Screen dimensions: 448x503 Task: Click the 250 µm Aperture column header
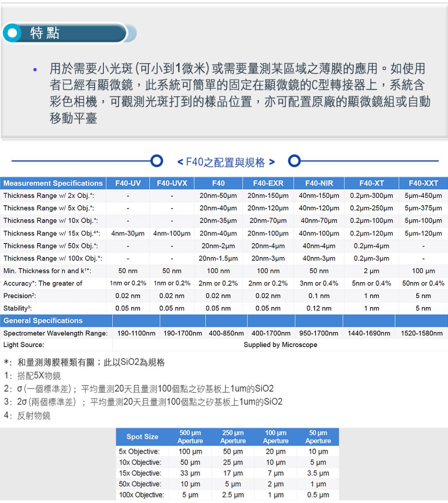pos(233,437)
